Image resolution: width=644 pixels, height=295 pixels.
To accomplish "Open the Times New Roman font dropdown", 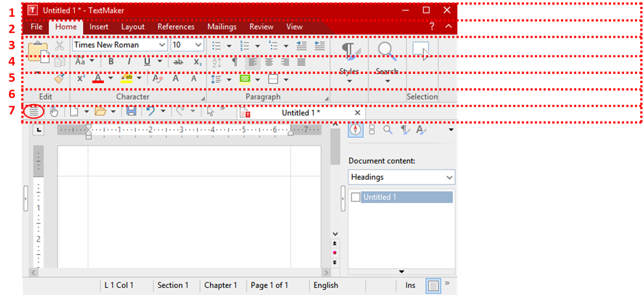I will [162, 45].
